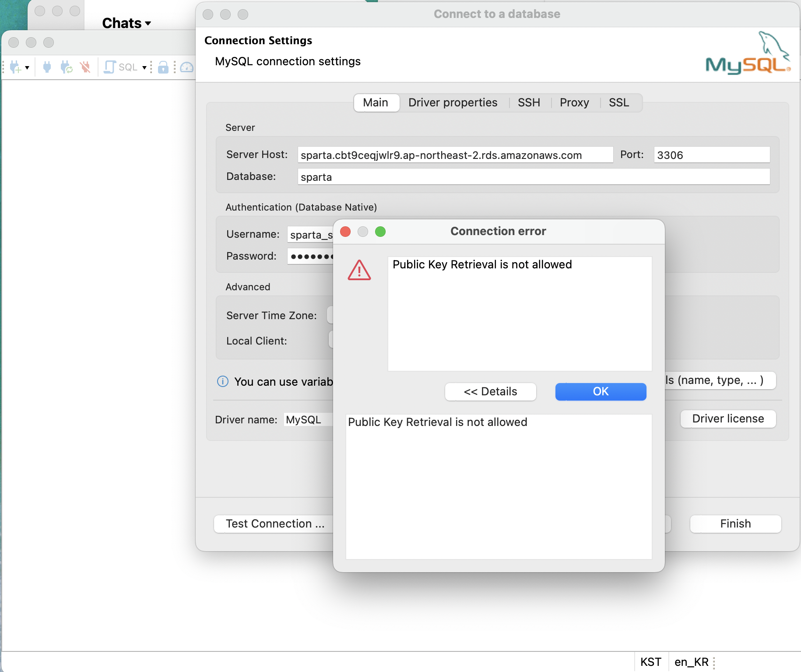Image resolution: width=801 pixels, height=672 pixels.
Task: Click the MySQL dolphin logo
Action: [748, 53]
